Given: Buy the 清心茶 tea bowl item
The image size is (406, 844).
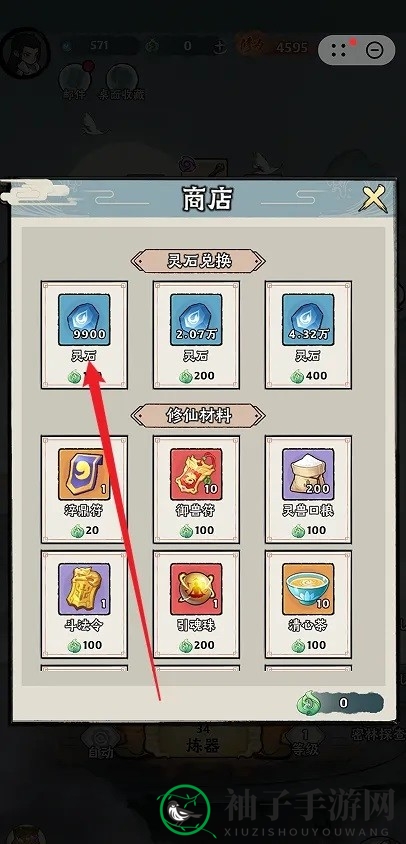Looking at the screenshot, I should coord(309,604).
